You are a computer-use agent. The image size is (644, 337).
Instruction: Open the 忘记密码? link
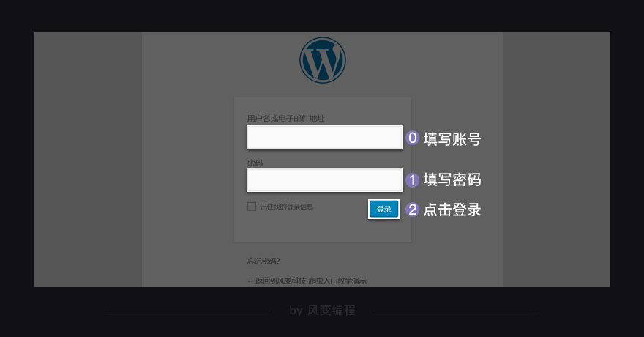pyautogui.click(x=263, y=261)
